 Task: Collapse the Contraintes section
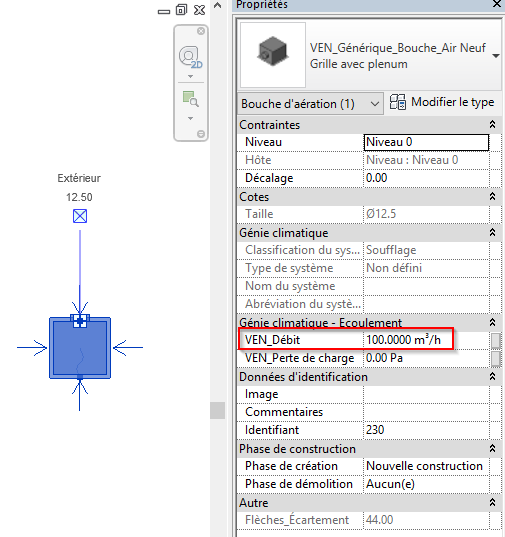pos(492,125)
